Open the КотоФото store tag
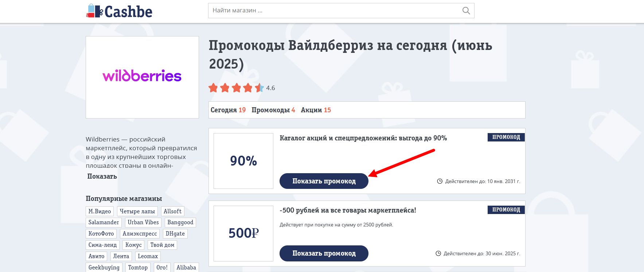 [101, 234]
